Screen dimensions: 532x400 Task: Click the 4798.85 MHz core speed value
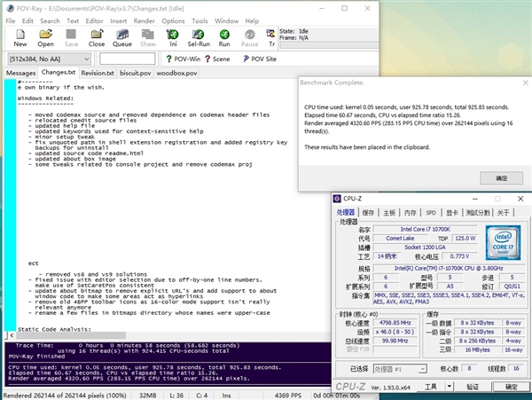tap(395, 323)
